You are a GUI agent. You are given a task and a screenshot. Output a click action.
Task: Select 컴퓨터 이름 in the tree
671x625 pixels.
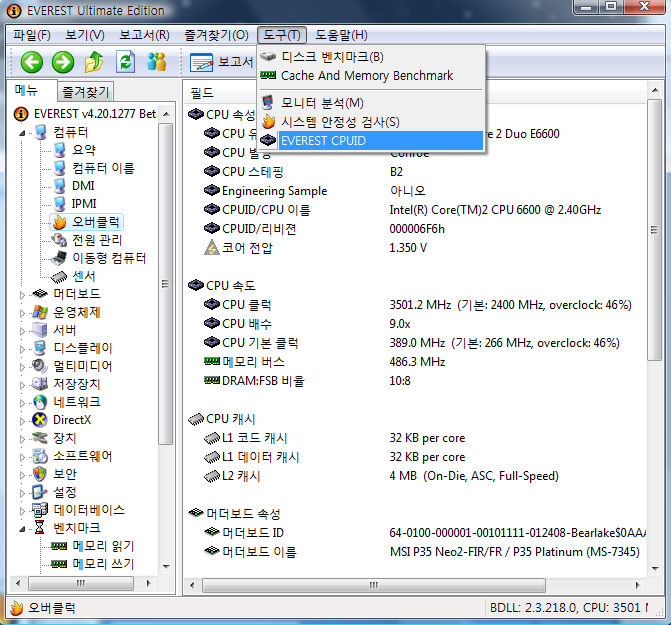click(x=103, y=168)
